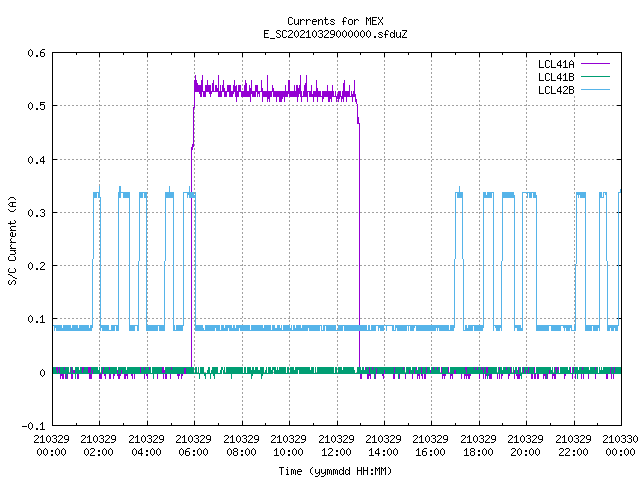Screen dimensions: 640x480
Task: Click the x-axis tick '210329 08:00'
Action: 241,446
